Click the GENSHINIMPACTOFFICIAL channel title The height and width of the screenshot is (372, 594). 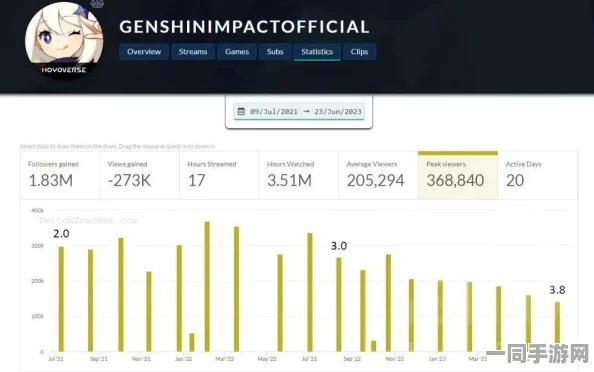coord(244,27)
